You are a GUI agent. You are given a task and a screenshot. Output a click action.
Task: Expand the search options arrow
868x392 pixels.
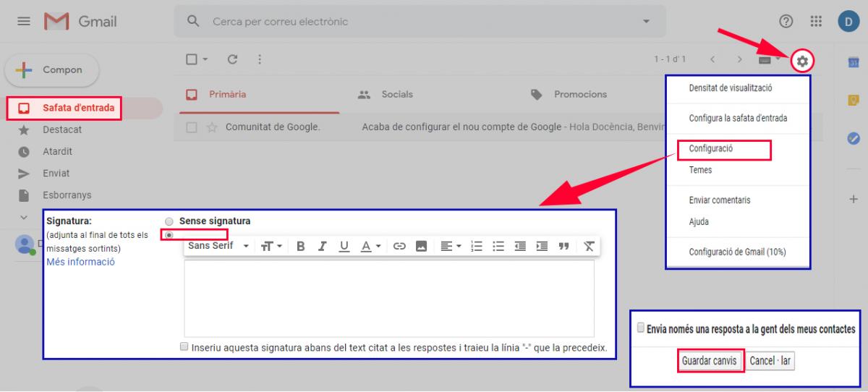pyautogui.click(x=646, y=22)
